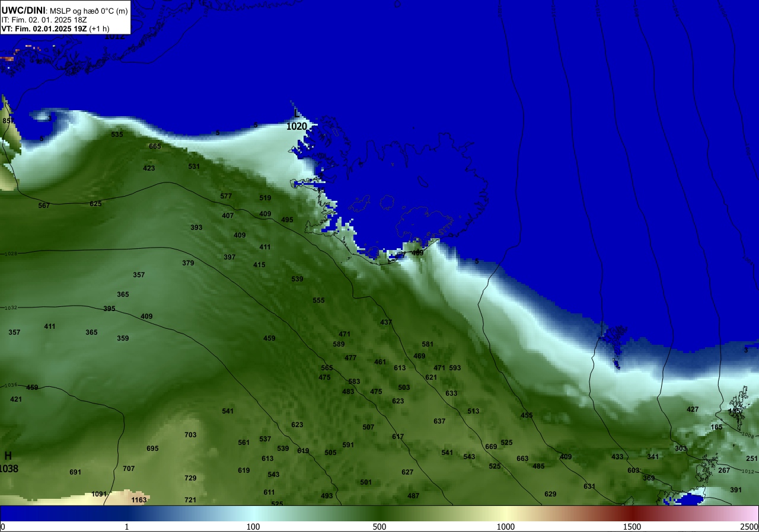Click the height value '433'
Viewport: 759px width, 532px height.
617,457
